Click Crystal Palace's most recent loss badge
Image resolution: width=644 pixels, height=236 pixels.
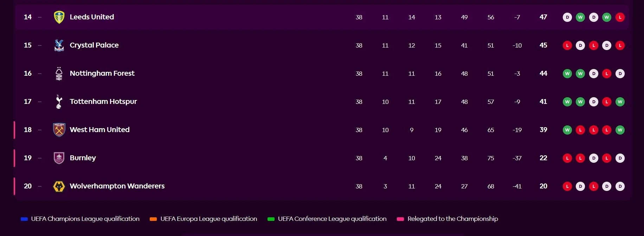[620, 45]
